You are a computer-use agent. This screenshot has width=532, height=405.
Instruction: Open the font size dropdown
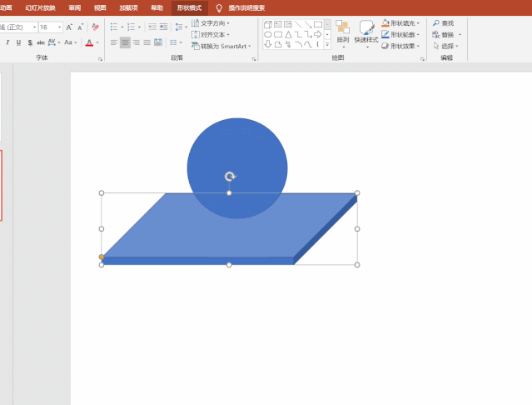59,27
